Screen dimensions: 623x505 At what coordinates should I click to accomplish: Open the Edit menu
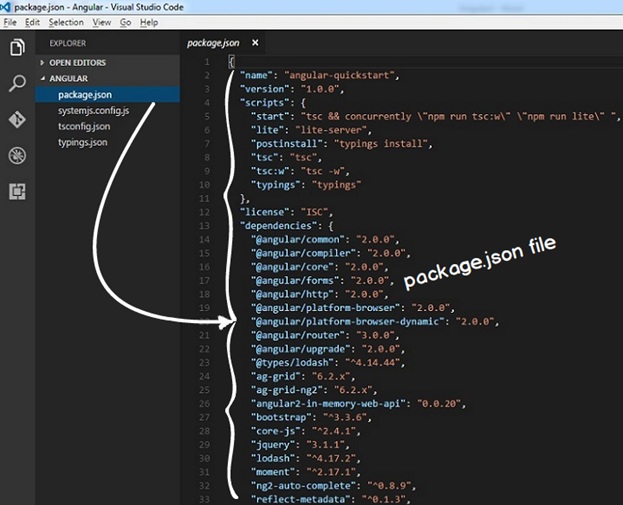click(x=32, y=22)
